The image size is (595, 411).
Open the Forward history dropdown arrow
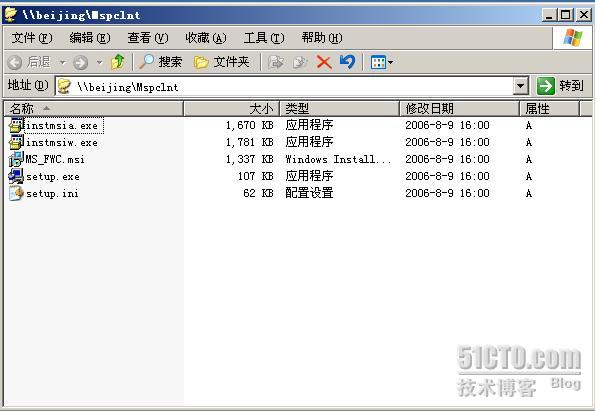[99, 62]
